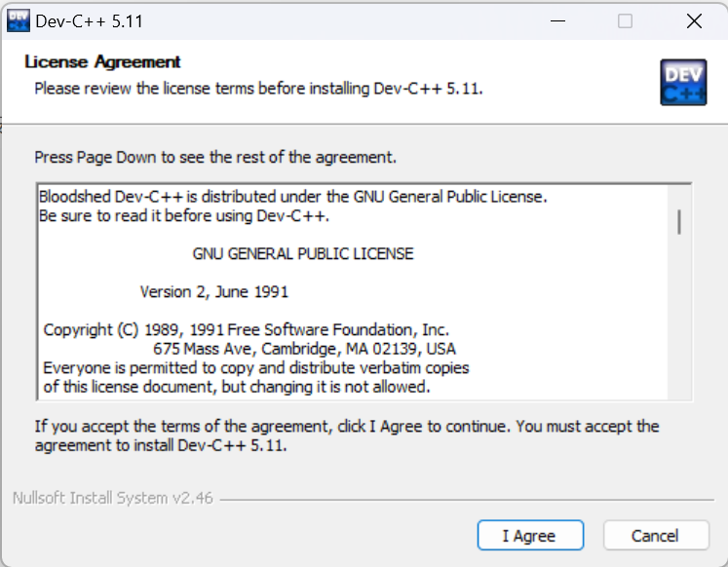The height and width of the screenshot is (567, 728).
Task: Click the 'If you accept the terms' paragraph
Action: tap(347, 435)
